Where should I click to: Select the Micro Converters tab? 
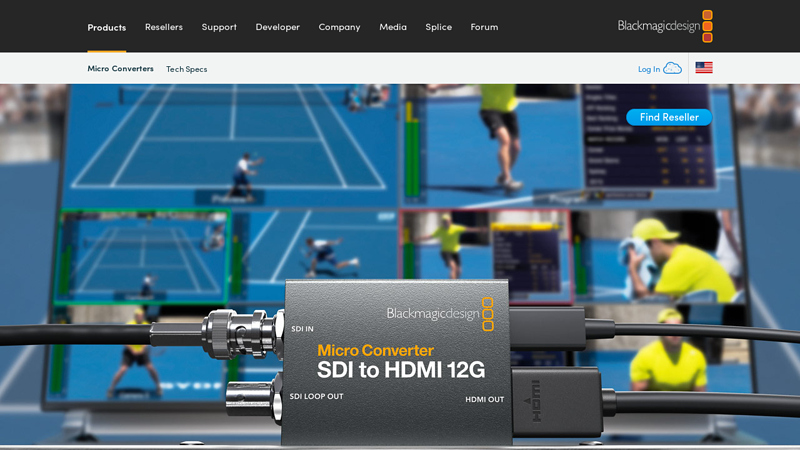pos(121,69)
